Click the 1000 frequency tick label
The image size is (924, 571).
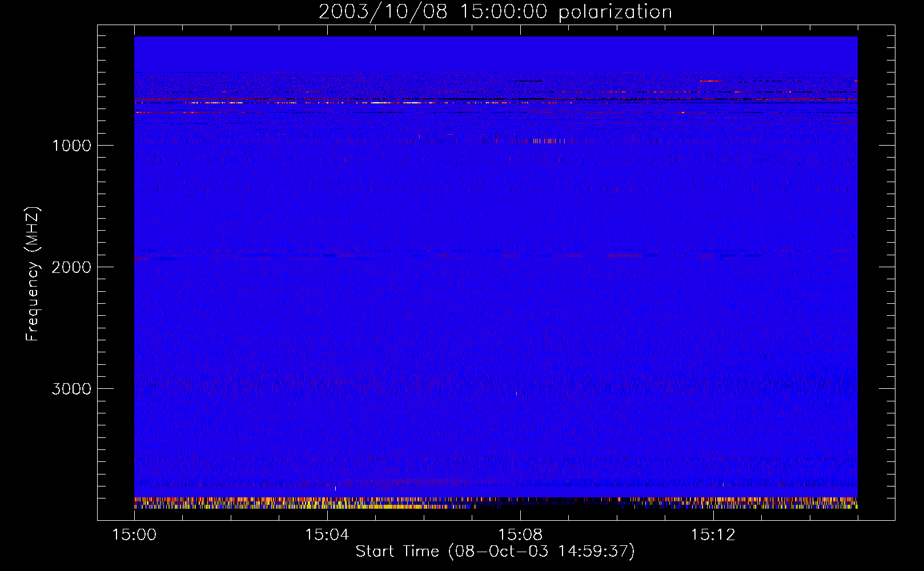coord(71,146)
